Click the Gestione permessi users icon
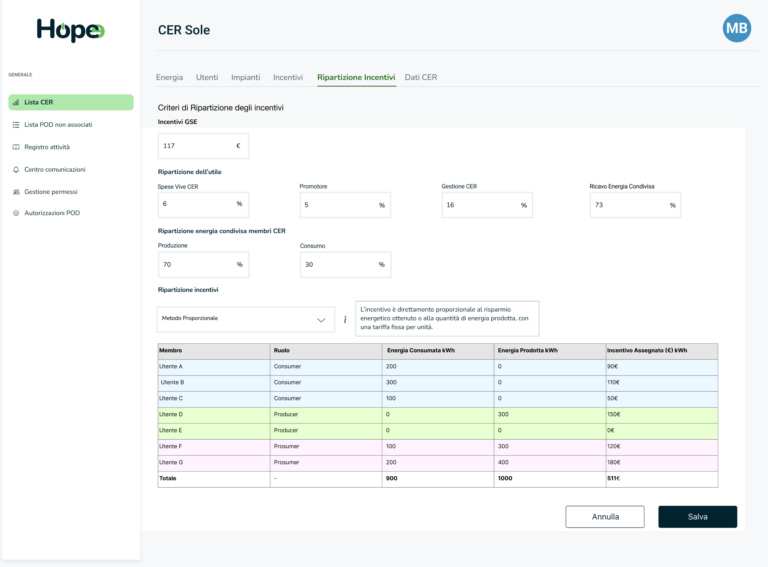Image resolution: width=768 pixels, height=567 pixels. tap(15, 191)
